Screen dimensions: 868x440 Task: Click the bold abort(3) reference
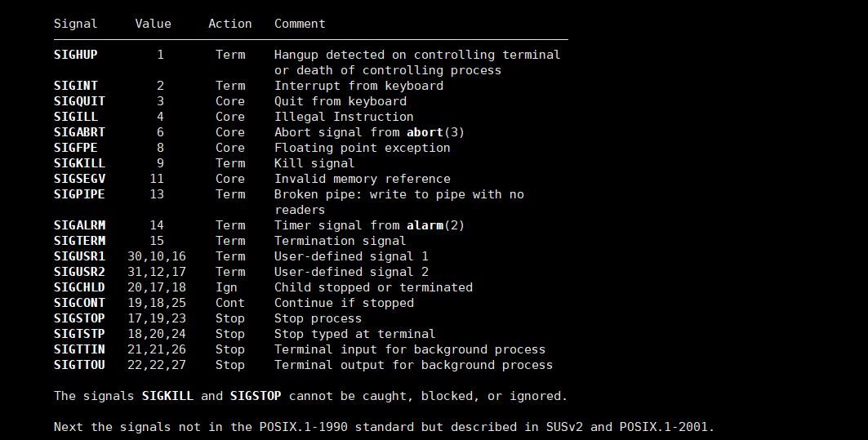(x=436, y=132)
